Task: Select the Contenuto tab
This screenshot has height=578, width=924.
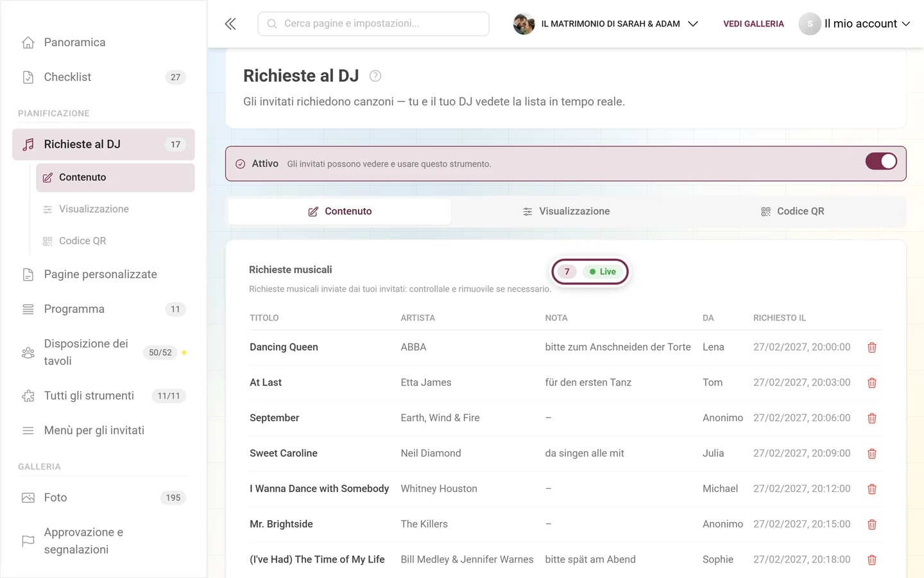Action: pos(339,211)
